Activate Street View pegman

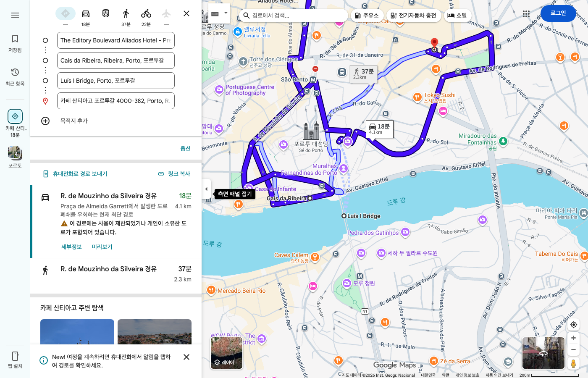point(573,364)
